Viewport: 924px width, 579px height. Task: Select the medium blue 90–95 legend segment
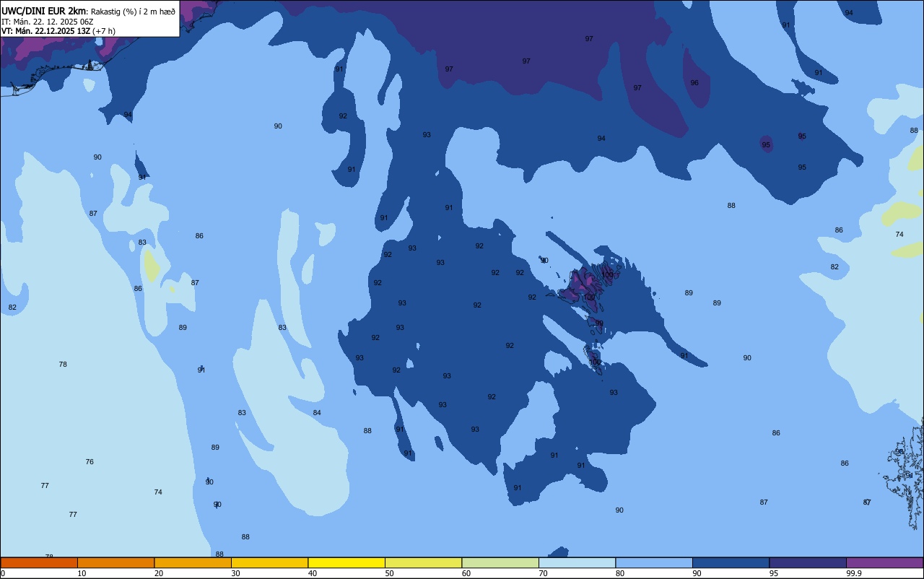click(x=731, y=562)
